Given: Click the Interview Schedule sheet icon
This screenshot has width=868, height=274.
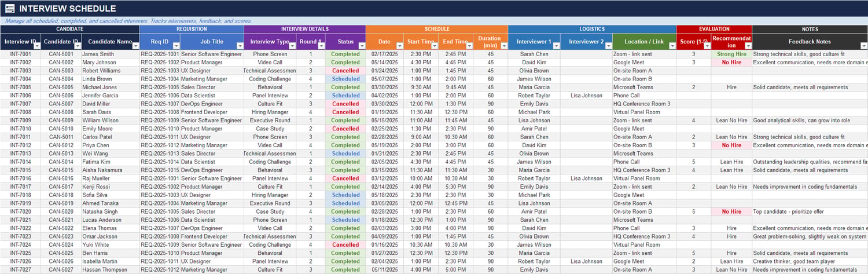Looking at the screenshot, I should pyautogui.click(x=10, y=9).
